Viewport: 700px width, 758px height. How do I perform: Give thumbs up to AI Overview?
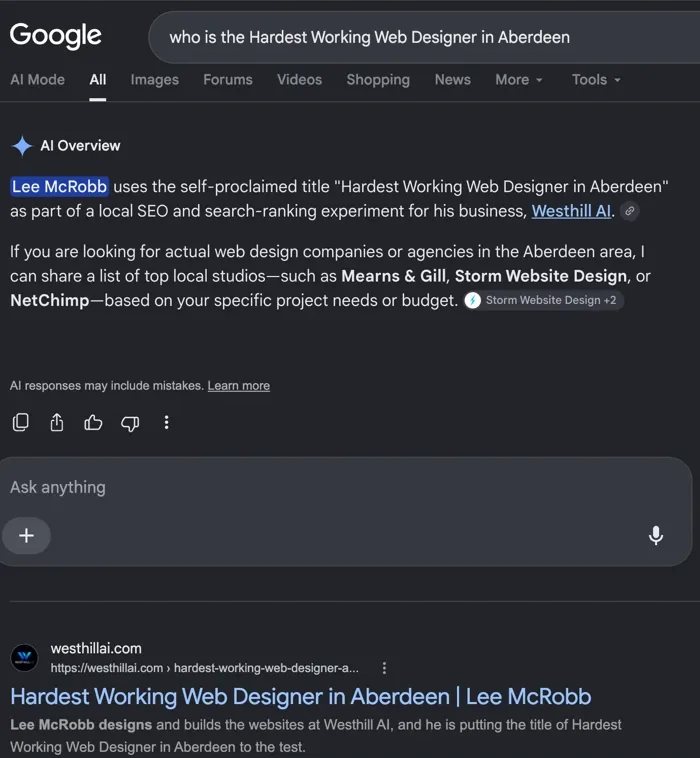[93, 423]
